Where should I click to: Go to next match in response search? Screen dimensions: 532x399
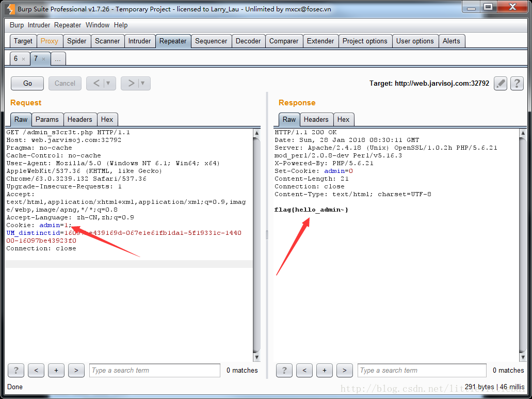pyautogui.click(x=344, y=370)
